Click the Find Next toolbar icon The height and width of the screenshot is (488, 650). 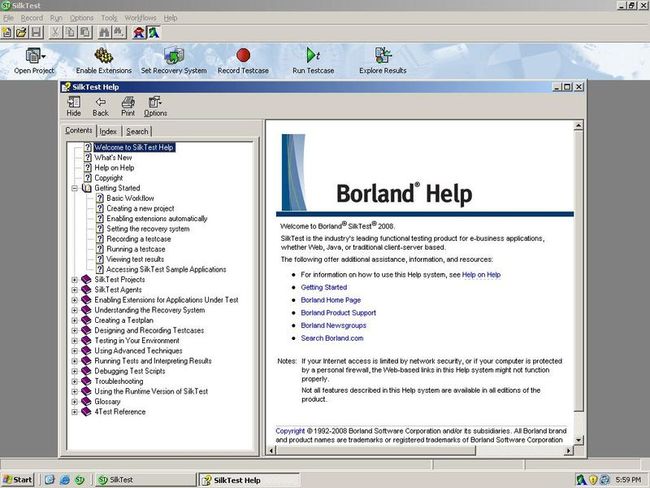(x=119, y=32)
